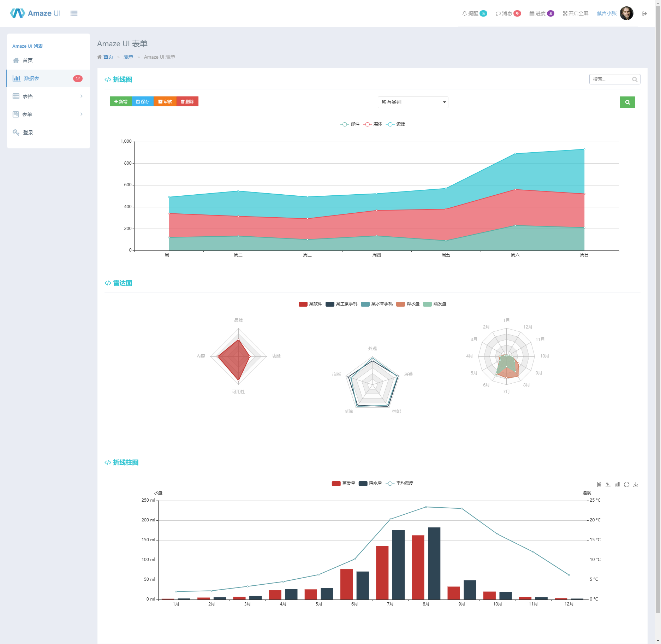
Task: Click the red 删除 button
Action: pyautogui.click(x=187, y=101)
